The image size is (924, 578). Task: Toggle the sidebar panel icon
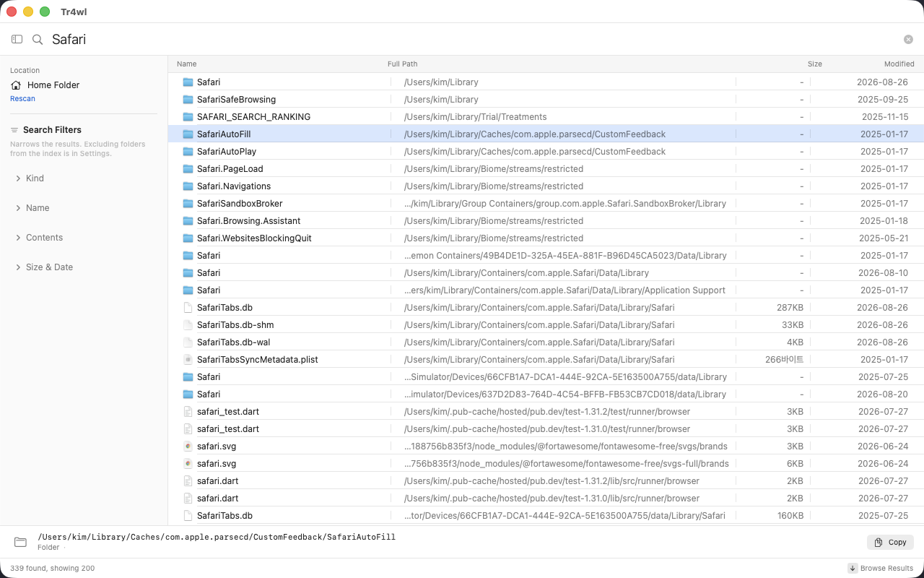point(17,39)
